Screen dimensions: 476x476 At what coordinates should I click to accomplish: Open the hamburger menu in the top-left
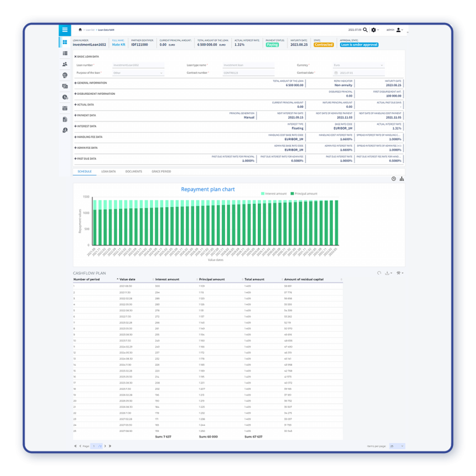[64, 30]
